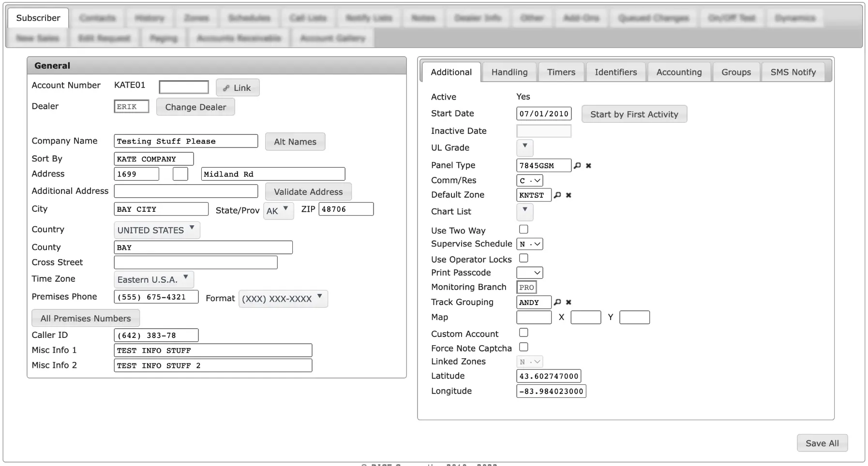Select the Additional tab
The height and width of the screenshot is (466, 868).
point(451,72)
